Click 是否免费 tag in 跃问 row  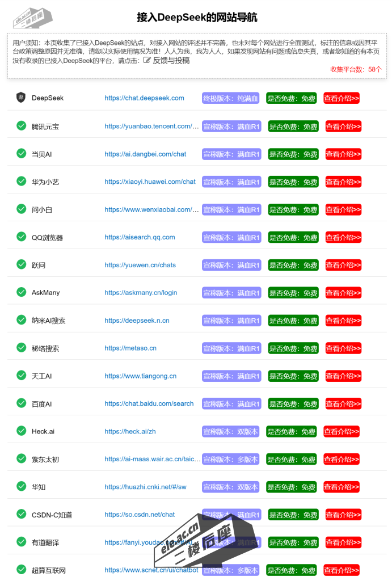point(293,266)
